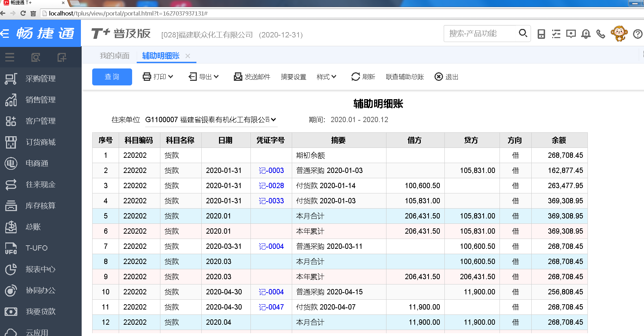
Task: Click the 查询 button
Action: point(112,77)
